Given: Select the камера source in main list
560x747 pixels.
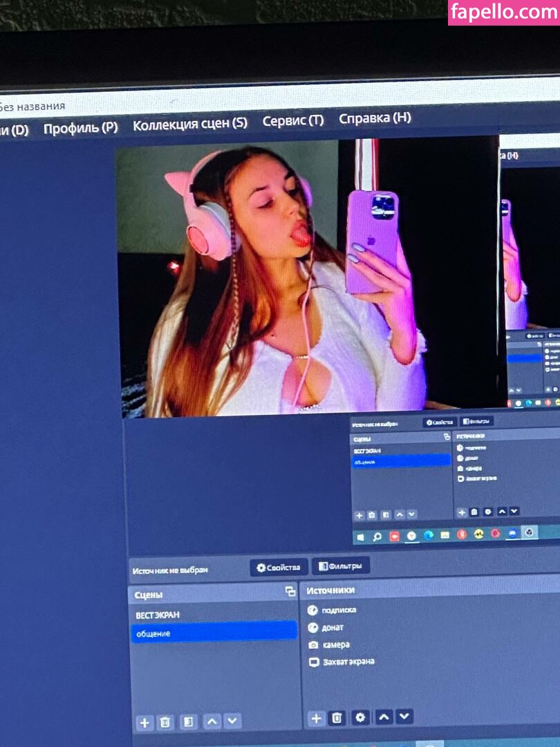Looking at the screenshot, I should (336, 645).
